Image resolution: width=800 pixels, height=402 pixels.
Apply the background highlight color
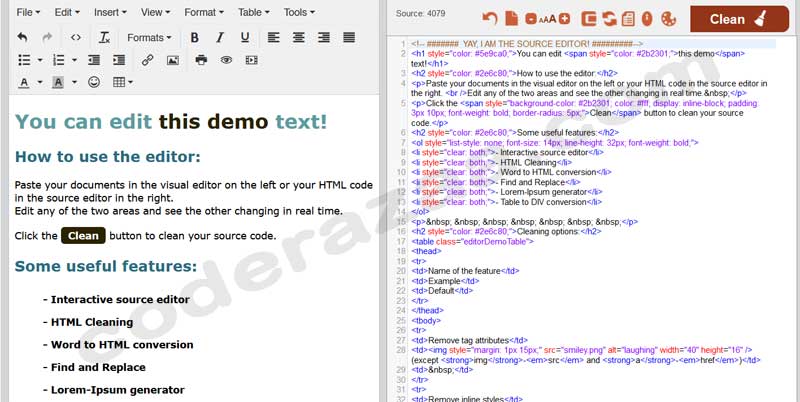[58, 82]
